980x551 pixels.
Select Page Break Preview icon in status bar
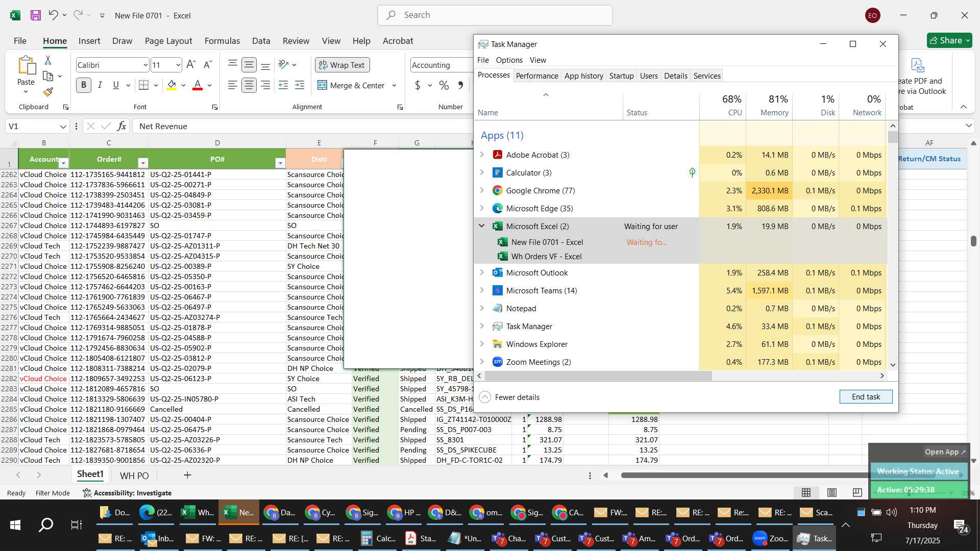[857, 492]
